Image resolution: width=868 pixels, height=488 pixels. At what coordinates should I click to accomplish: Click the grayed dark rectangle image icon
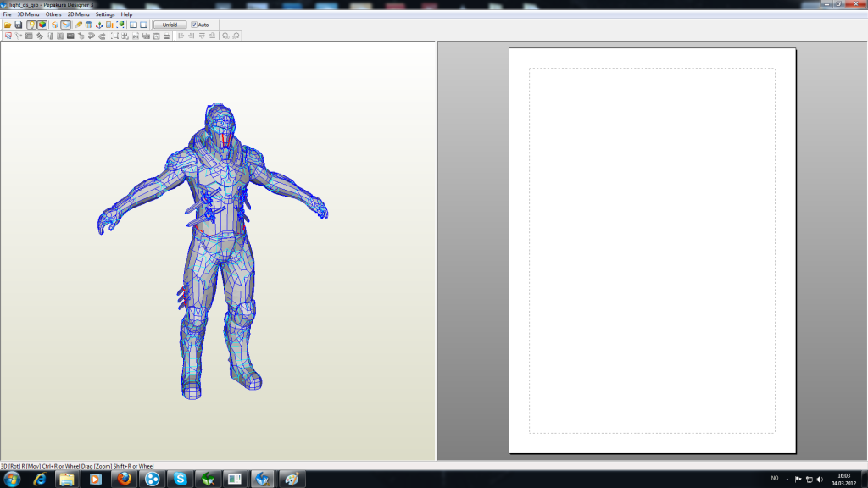[70, 36]
